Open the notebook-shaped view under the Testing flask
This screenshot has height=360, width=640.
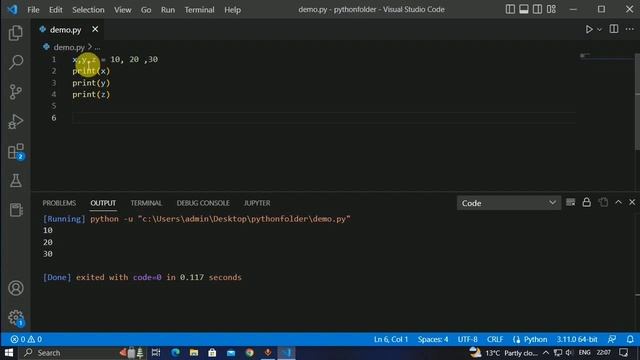(x=16, y=210)
